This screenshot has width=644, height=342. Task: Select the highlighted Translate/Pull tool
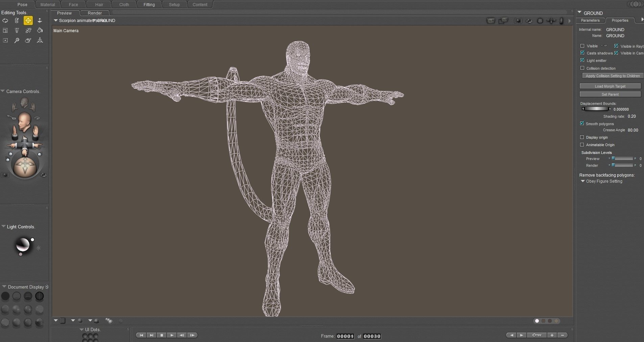tap(28, 21)
